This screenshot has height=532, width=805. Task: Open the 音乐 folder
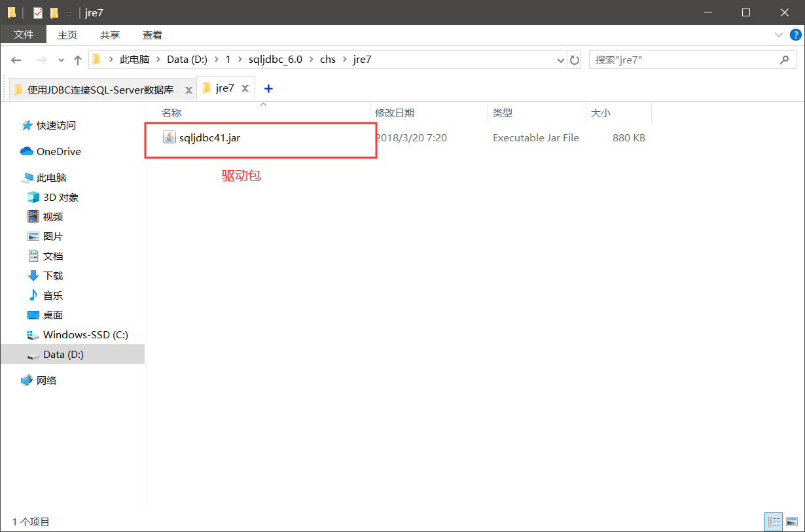[53, 295]
